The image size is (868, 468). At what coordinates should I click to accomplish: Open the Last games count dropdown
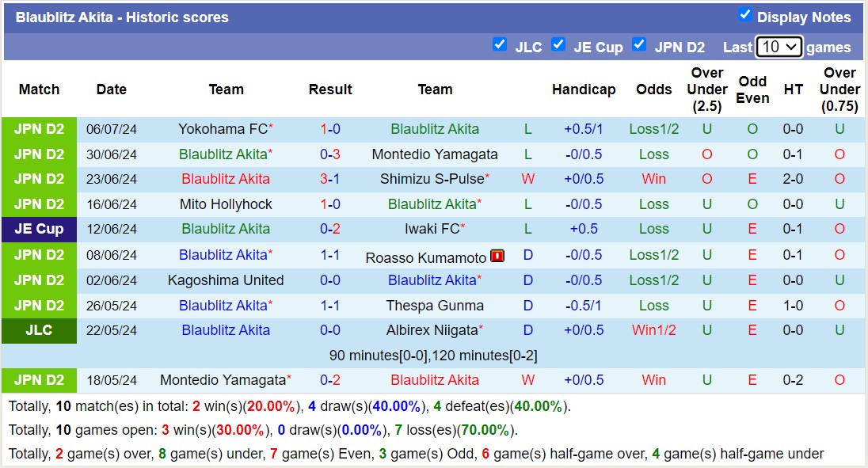(x=779, y=47)
